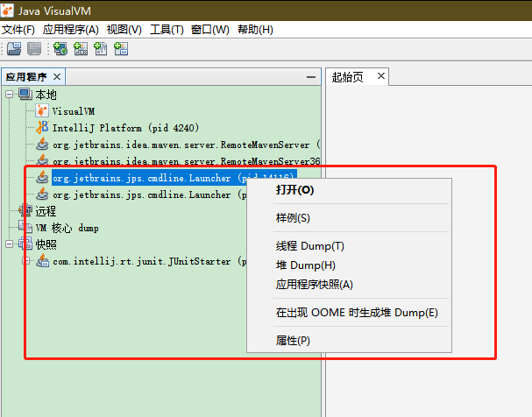Click the JUnitStarter snapshot icon
The image size is (532, 417).
[x=42, y=261]
